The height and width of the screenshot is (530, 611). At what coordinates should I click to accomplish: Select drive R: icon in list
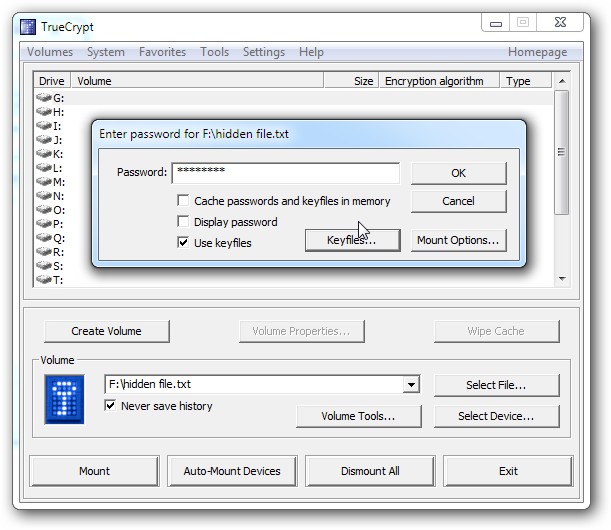44,251
